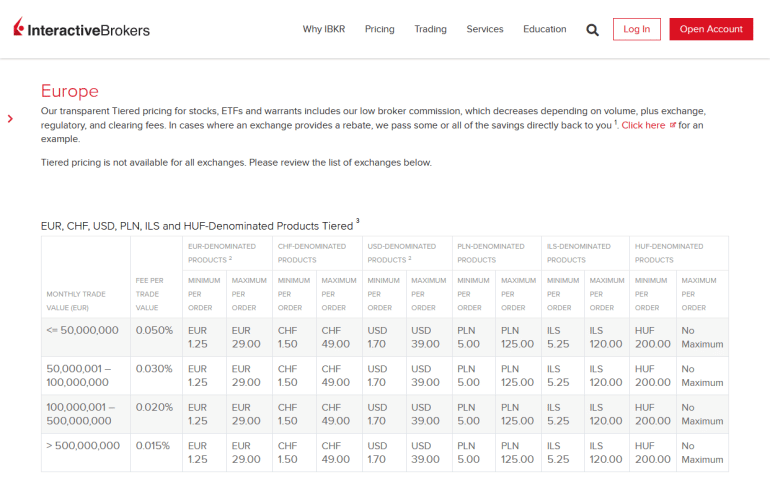Click footnote 2 in USD-Denominated Products header
This screenshot has height=492, width=770.
410,258
